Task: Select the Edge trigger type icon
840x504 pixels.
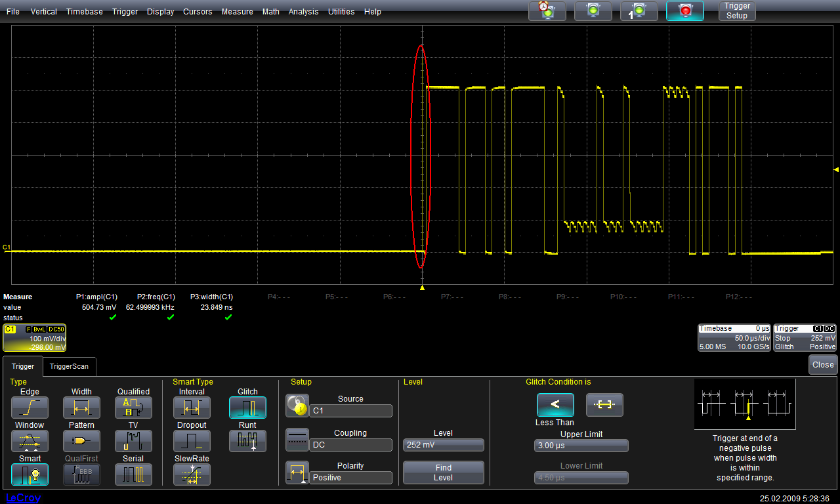Action: (30, 408)
